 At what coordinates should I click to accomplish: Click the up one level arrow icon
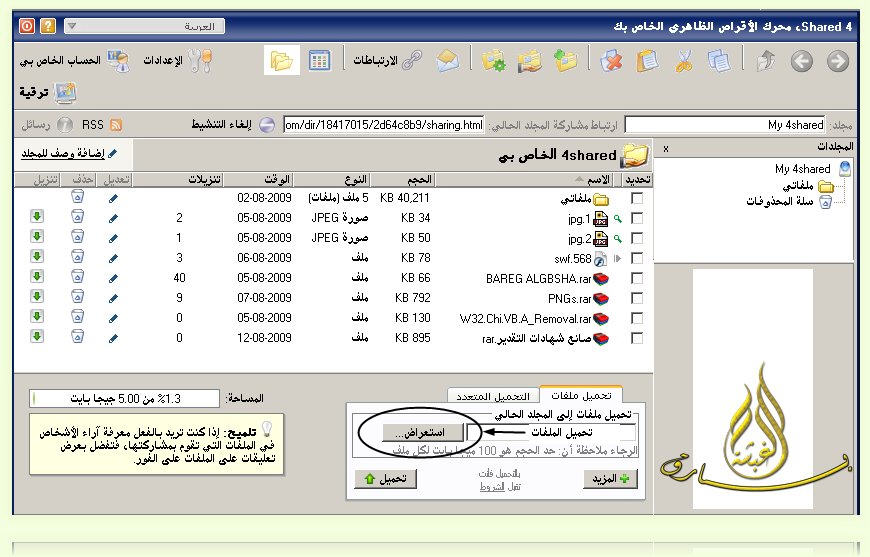click(766, 60)
